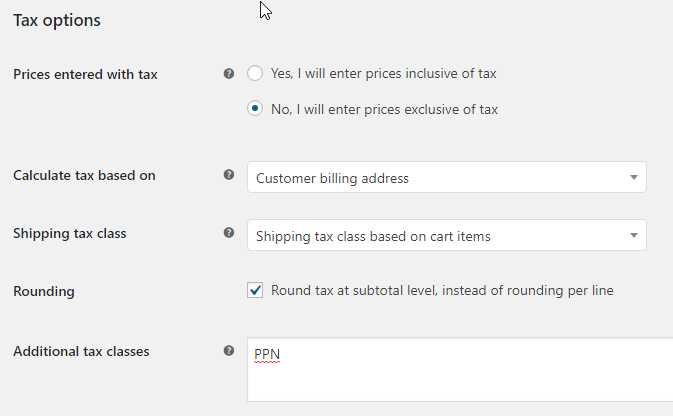The height and width of the screenshot is (416, 673).
Task: Click the Shipping tax class help icon
Action: pos(229,233)
